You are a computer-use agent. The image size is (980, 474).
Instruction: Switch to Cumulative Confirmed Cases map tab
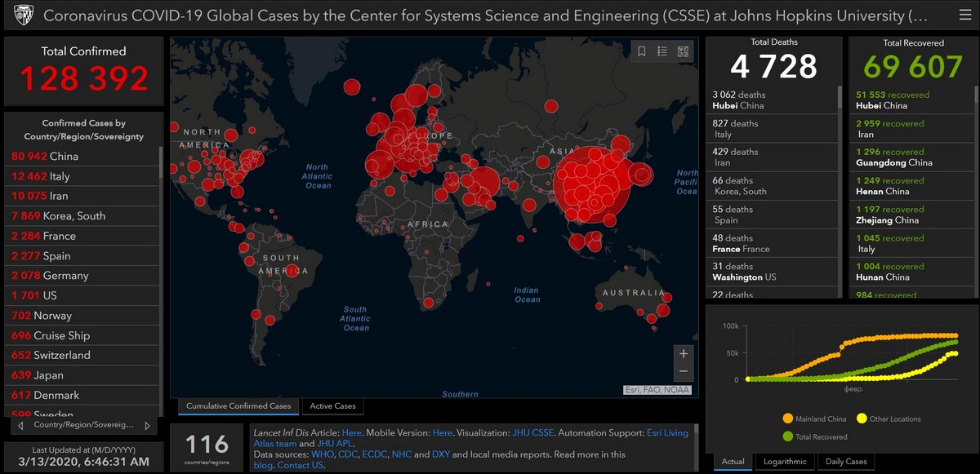pos(238,405)
